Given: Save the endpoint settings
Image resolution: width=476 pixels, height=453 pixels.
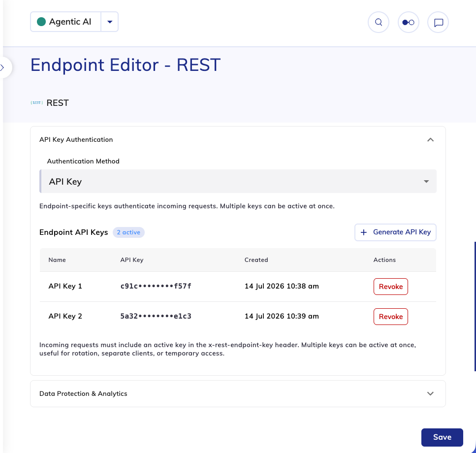Looking at the screenshot, I should (442, 437).
